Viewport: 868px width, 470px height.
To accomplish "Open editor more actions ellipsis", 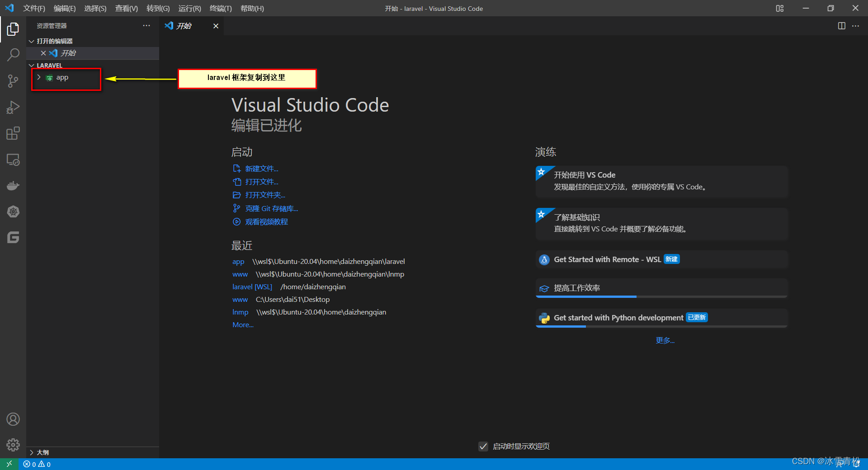I will pyautogui.click(x=855, y=26).
